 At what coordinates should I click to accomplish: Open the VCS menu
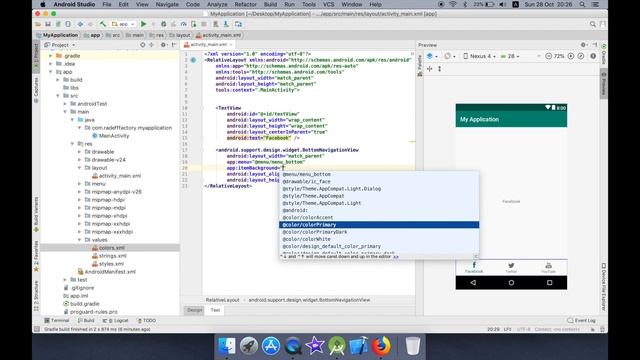click(329, 4)
